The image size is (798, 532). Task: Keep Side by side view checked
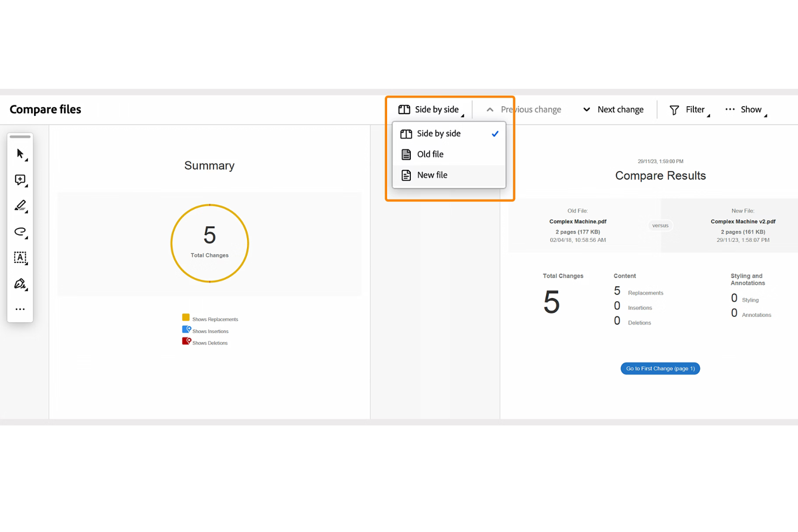(439, 133)
